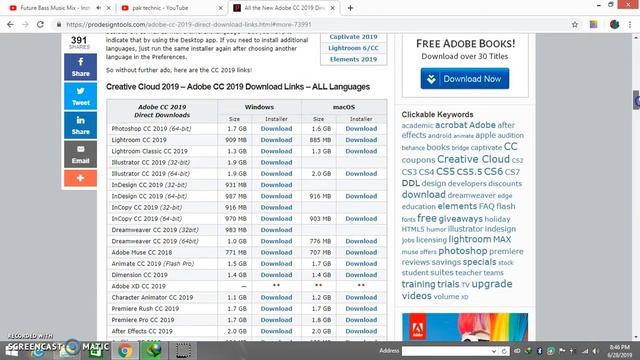Download Illustrator CC 2019 32-bit Windows installer
The width and height of the screenshot is (640, 360).
coord(276,162)
